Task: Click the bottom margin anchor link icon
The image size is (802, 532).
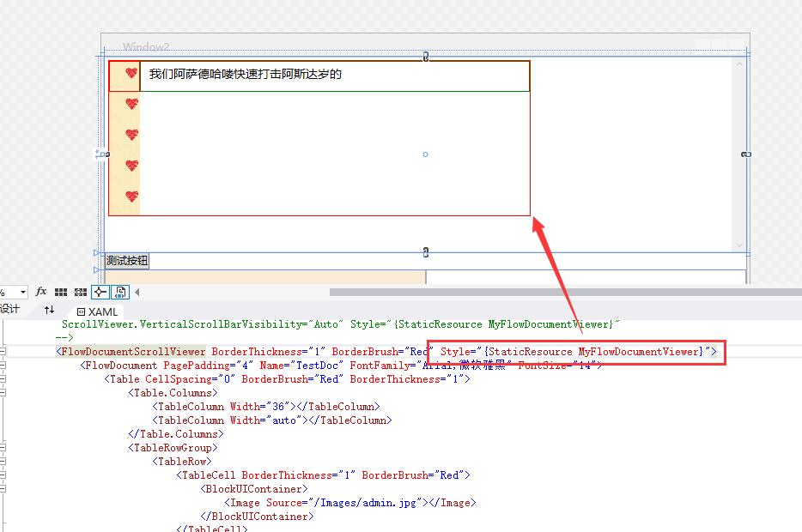Action: pyautogui.click(x=426, y=252)
